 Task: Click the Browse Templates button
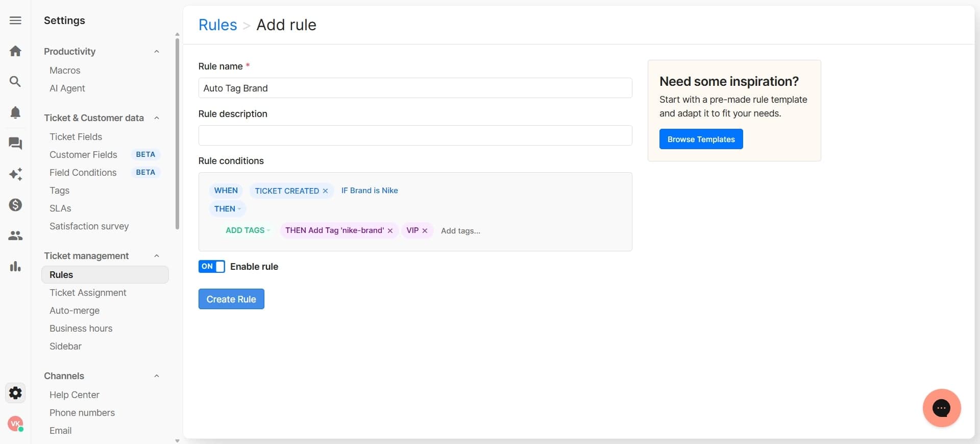pos(701,139)
